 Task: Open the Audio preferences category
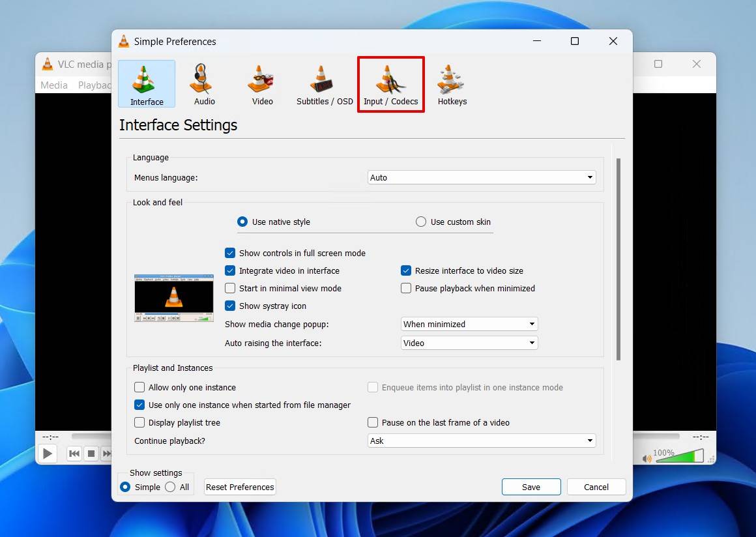[x=205, y=84]
